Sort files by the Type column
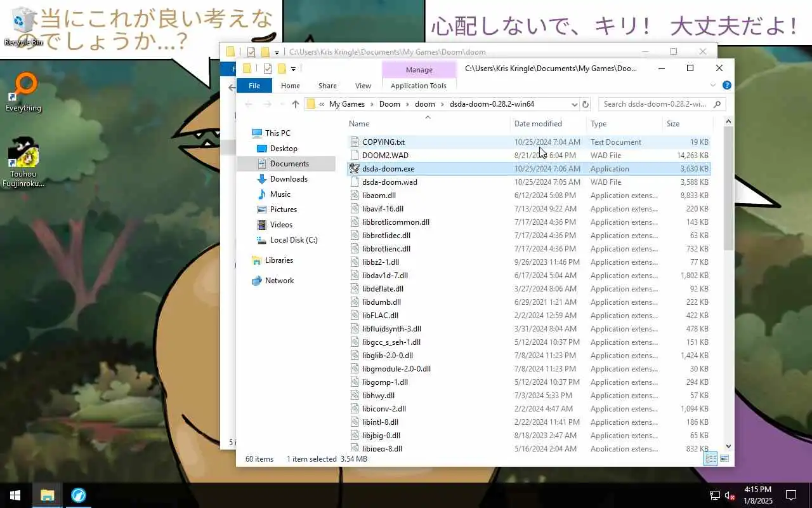This screenshot has width=812, height=508. pyautogui.click(x=624, y=124)
